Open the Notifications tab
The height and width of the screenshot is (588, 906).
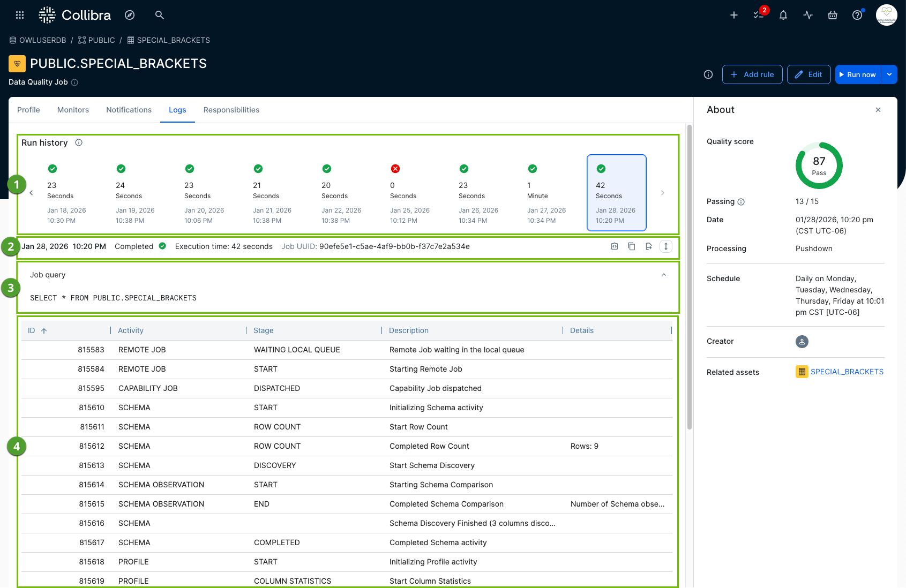[129, 110]
